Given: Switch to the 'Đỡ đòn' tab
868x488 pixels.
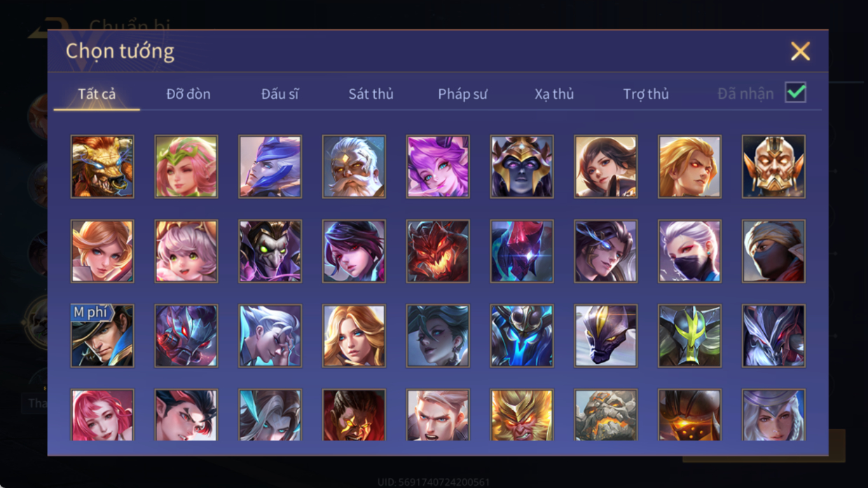Looking at the screenshot, I should pyautogui.click(x=188, y=94).
